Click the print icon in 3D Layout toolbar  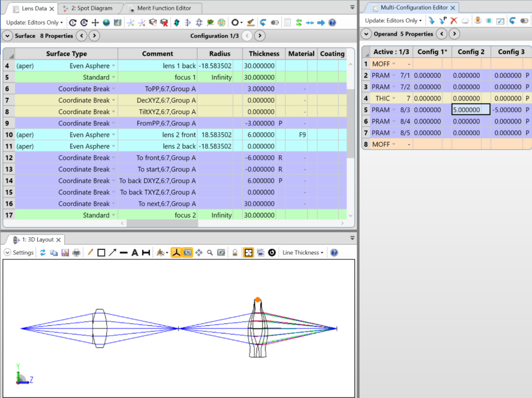click(x=76, y=253)
